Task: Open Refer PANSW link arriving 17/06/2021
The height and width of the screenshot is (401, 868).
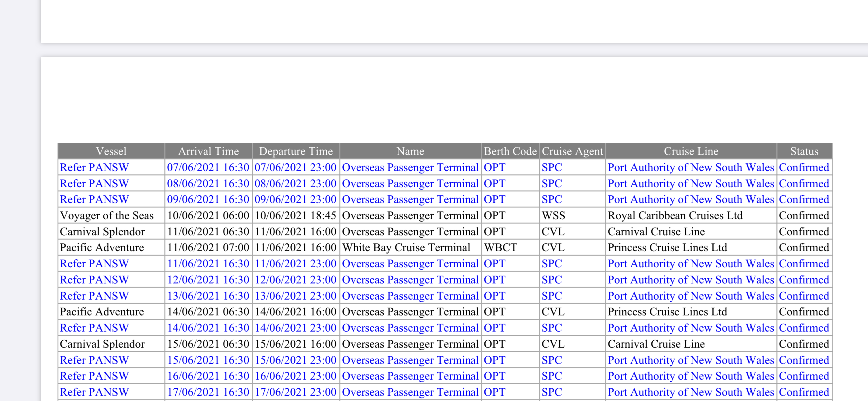Action: coord(94,393)
